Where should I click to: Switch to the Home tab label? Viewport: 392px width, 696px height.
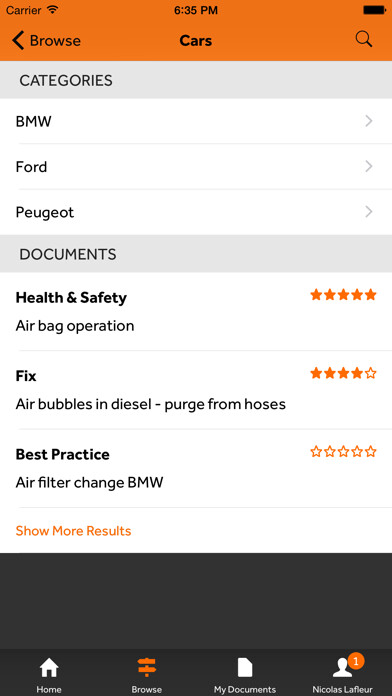pyautogui.click(x=49, y=689)
